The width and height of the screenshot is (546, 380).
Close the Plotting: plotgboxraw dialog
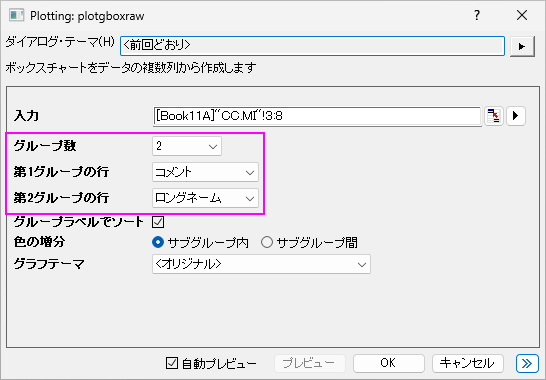[x=522, y=15]
